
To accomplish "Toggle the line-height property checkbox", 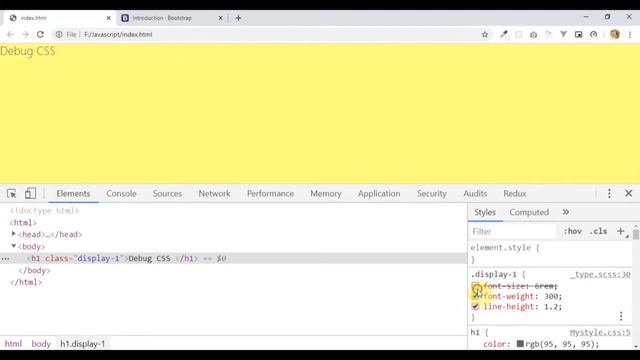I will [476, 307].
